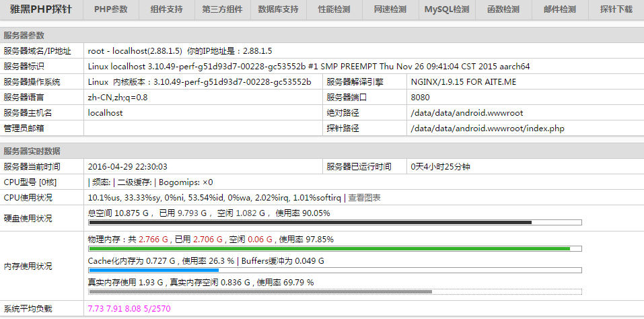Open the PHP参数 tab
Screen dimensions: 644x319
pyautogui.click(x=110, y=9)
